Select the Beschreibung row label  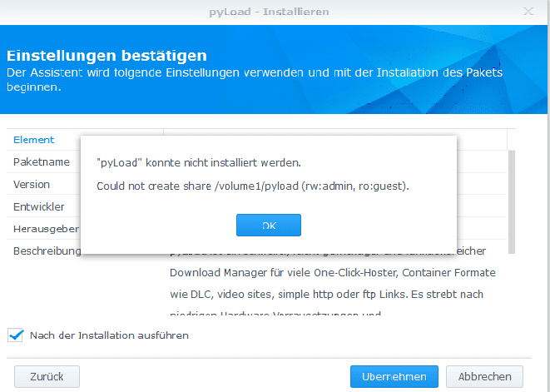tap(47, 251)
